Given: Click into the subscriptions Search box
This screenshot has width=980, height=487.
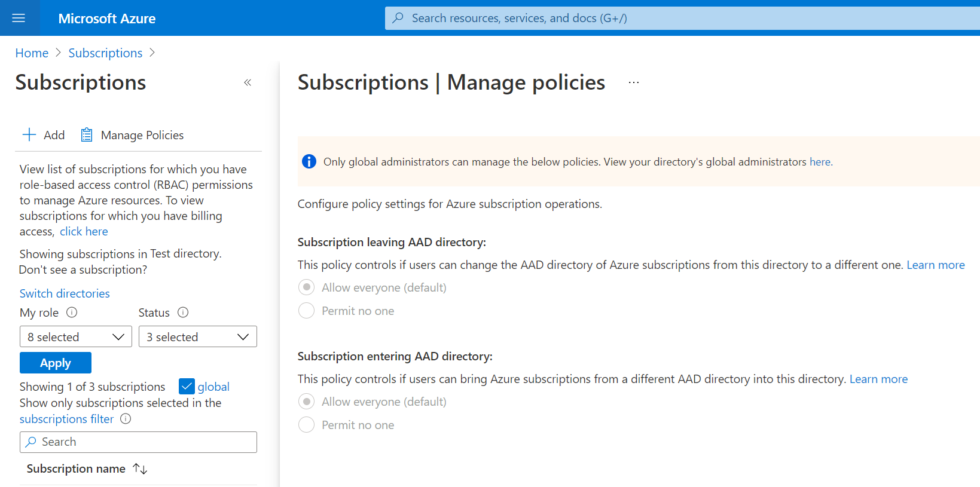Looking at the screenshot, I should click(138, 442).
